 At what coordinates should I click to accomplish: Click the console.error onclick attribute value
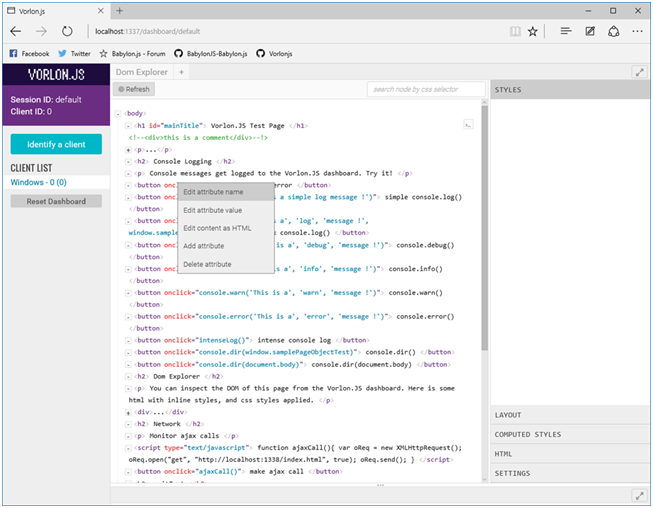(293, 316)
